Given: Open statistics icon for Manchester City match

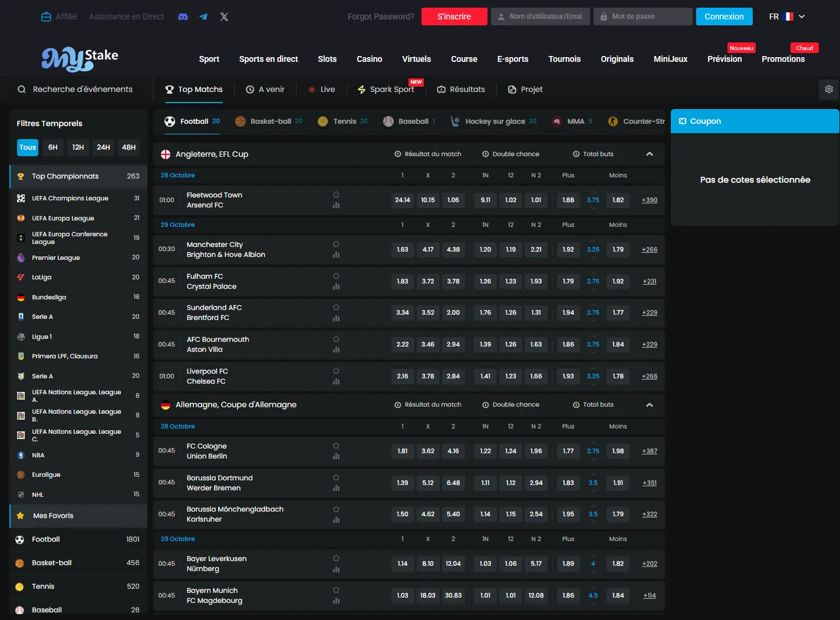Looking at the screenshot, I should (x=336, y=255).
